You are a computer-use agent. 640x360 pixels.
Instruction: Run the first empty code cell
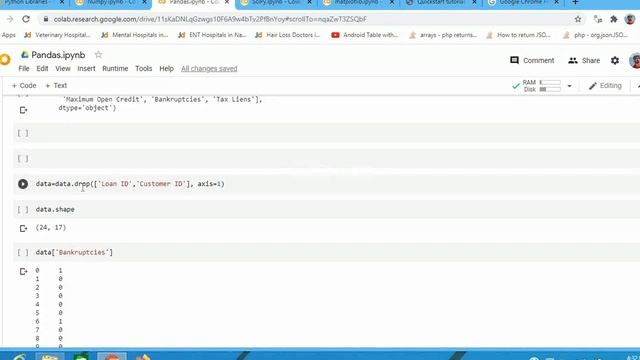tap(23, 133)
